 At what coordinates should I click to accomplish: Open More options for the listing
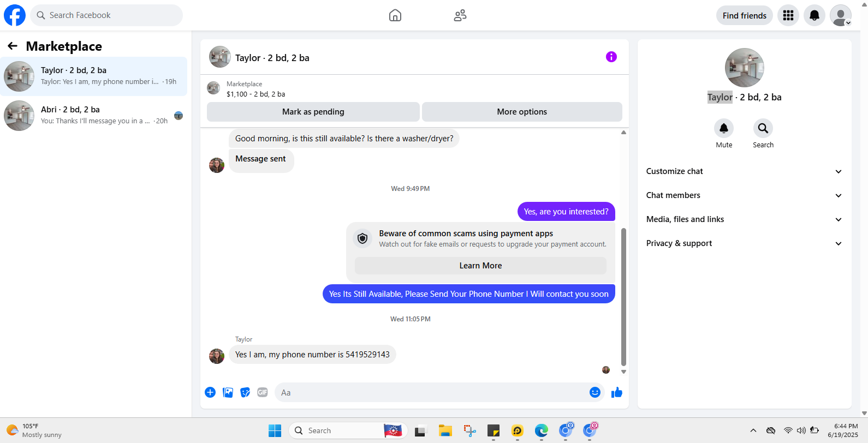[x=522, y=112]
